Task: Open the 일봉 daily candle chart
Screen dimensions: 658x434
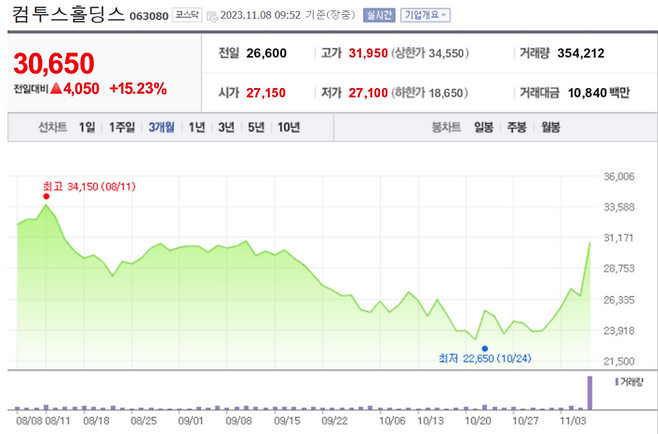Action: (x=483, y=127)
